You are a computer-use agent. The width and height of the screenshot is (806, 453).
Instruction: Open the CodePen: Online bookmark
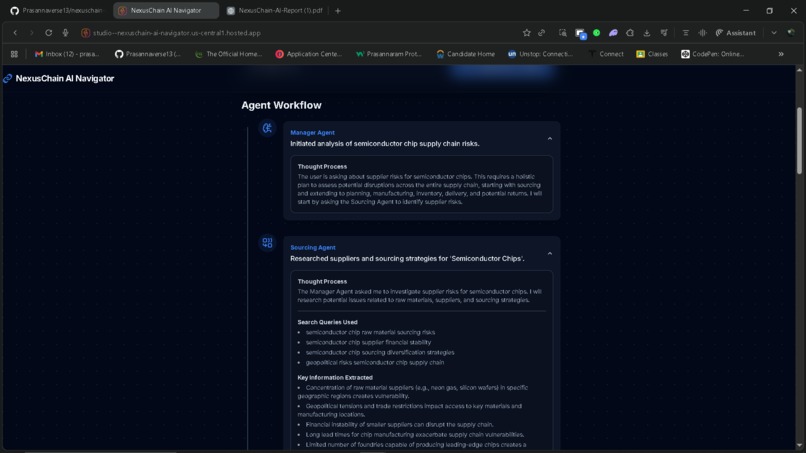click(x=712, y=54)
